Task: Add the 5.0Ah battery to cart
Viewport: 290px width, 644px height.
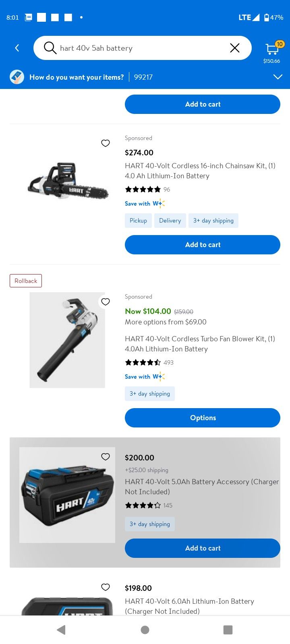Action: (203, 548)
